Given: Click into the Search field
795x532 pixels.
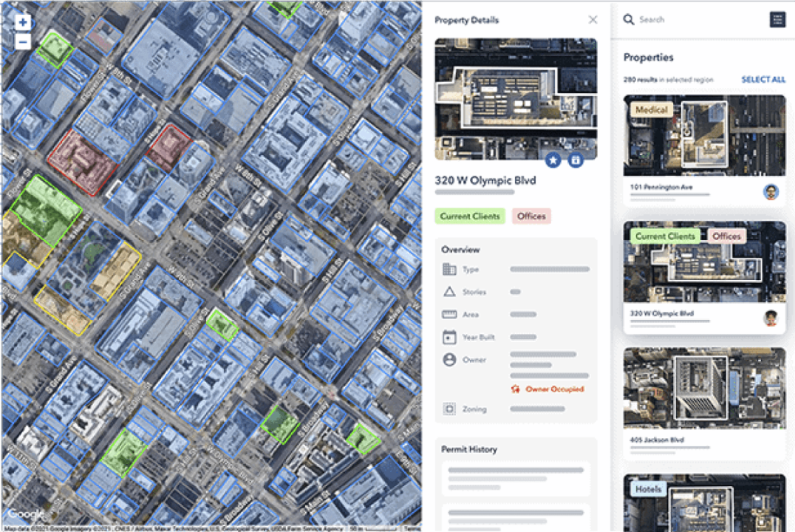Looking at the screenshot, I should click(x=695, y=20).
